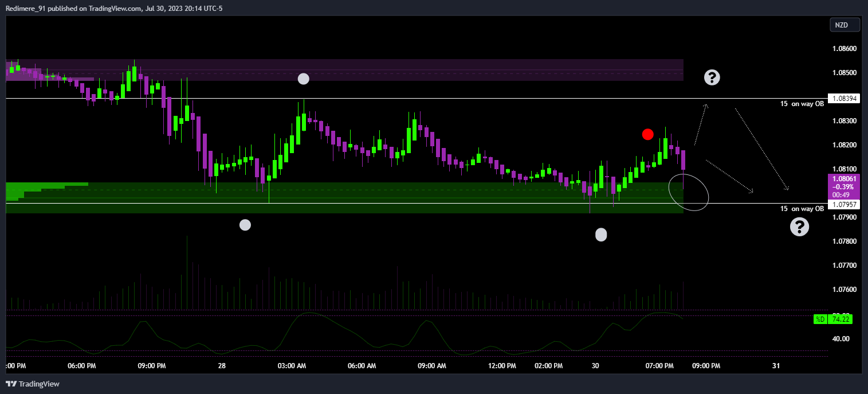Select the question mark icon near 1.08500

(712, 77)
